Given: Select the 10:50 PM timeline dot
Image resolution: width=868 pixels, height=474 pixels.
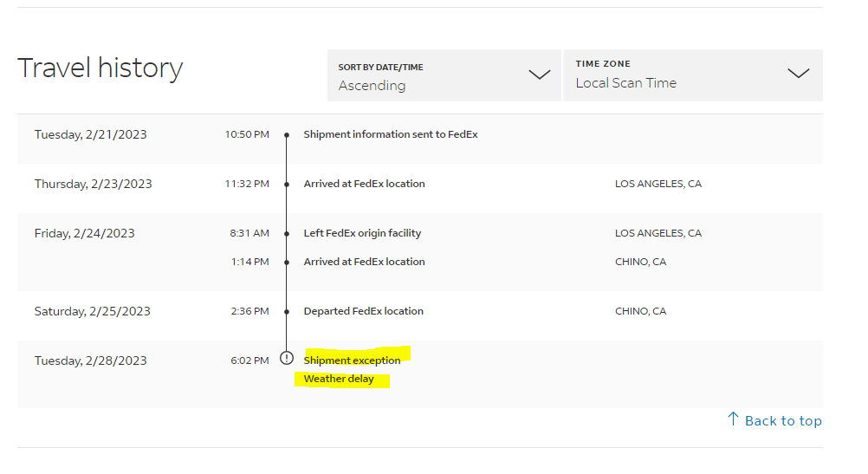Looking at the screenshot, I should click(287, 135).
